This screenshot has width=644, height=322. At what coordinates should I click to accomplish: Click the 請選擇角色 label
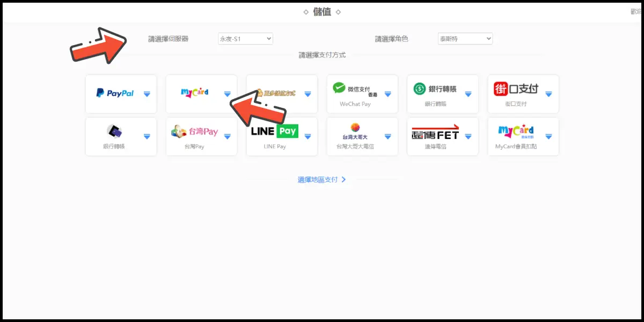tap(391, 39)
